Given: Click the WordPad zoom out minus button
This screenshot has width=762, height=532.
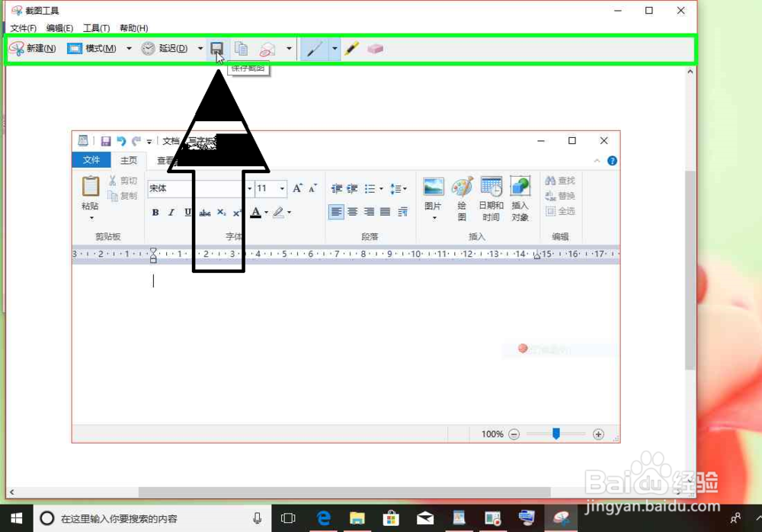Looking at the screenshot, I should (514, 434).
